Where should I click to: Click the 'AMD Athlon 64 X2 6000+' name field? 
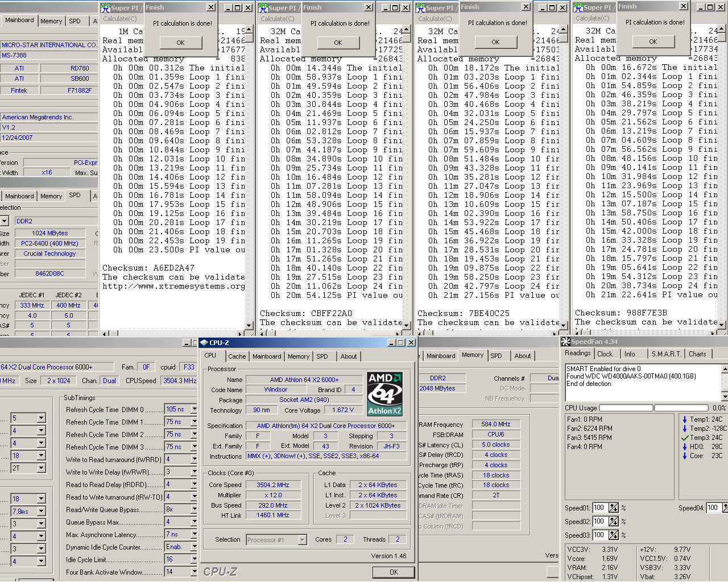click(304, 380)
